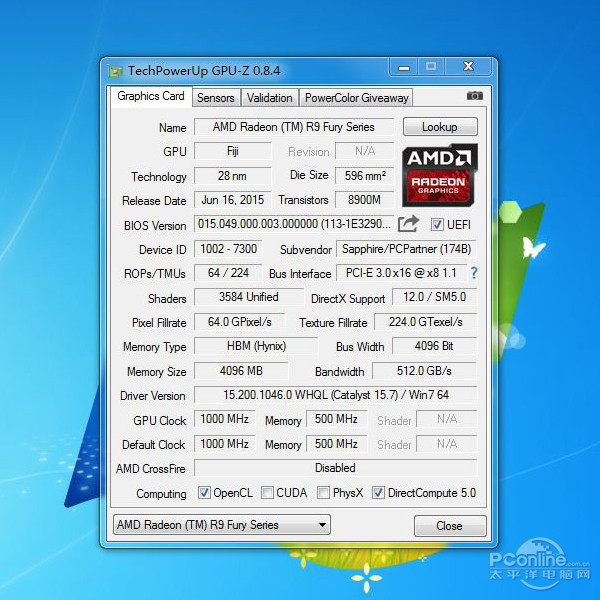This screenshot has width=600, height=600.
Task: Click the Memory Size field 4096 MB
Action: [241, 371]
